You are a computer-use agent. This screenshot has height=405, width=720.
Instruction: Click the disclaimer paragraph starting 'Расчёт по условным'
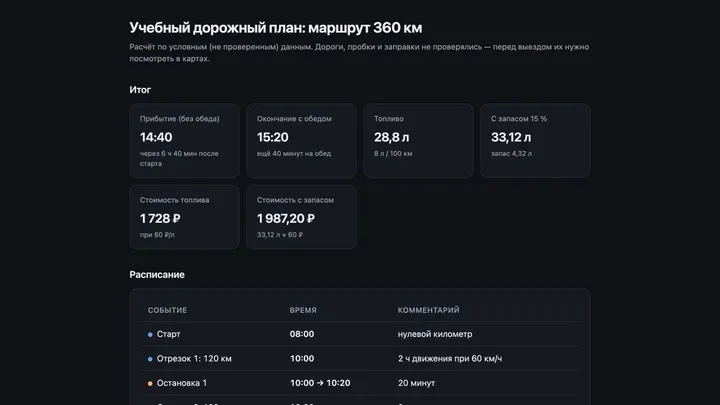[359, 53]
